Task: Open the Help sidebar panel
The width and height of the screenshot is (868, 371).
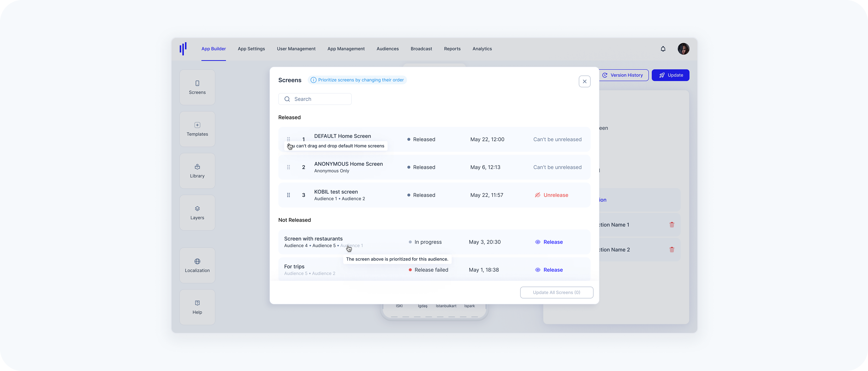Action: [x=197, y=307]
